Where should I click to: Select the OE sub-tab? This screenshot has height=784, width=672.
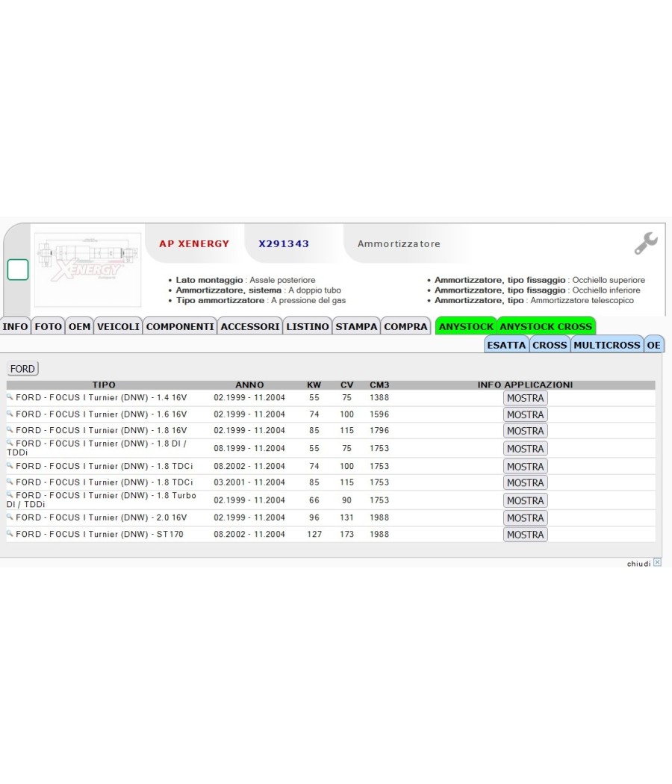(x=653, y=345)
